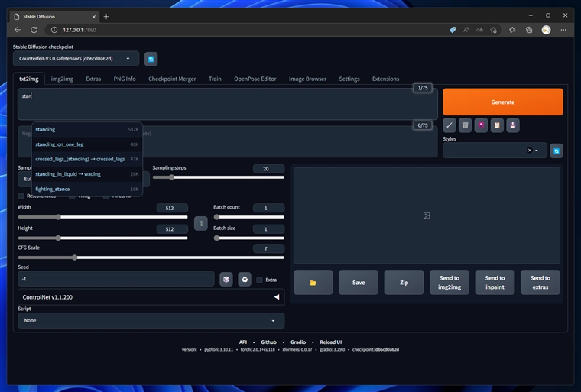Clear the prompt with the trash icon
The height and width of the screenshot is (392, 581).
pyautogui.click(x=465, y=125)
